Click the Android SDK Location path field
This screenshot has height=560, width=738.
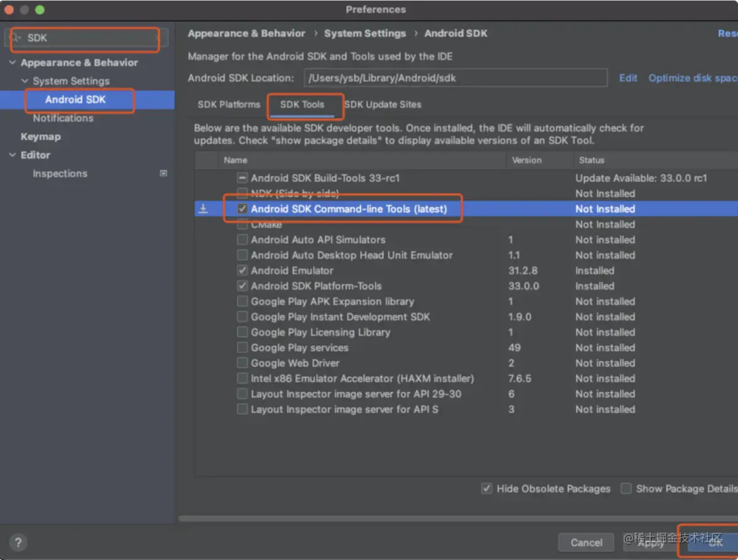click(456, 78)
